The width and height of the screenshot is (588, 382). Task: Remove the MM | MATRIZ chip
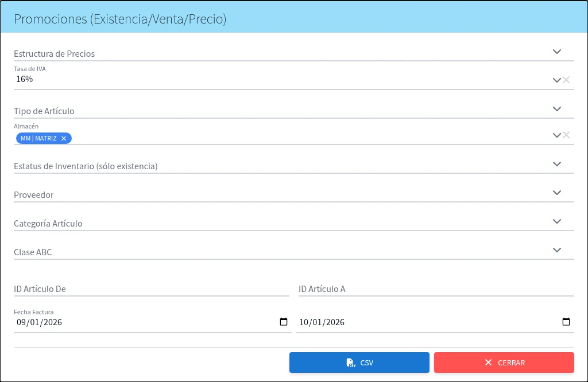pyautogui.click(x=64, y=139)
